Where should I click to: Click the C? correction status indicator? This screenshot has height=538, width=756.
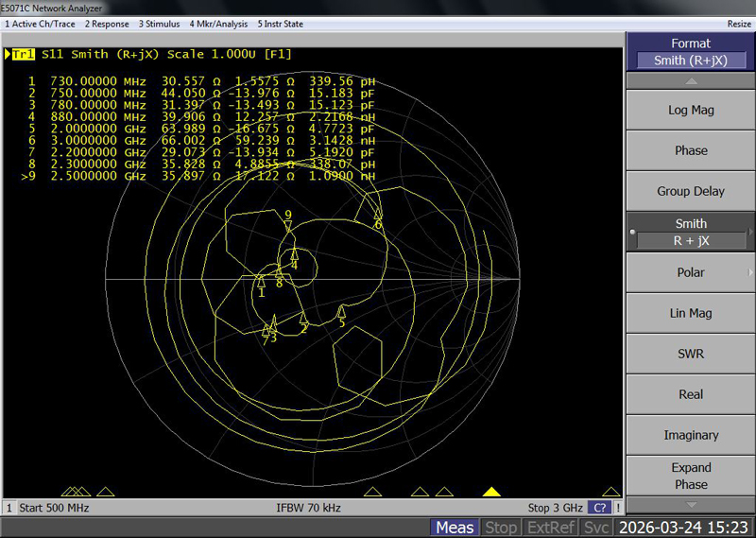click(600, 508)
